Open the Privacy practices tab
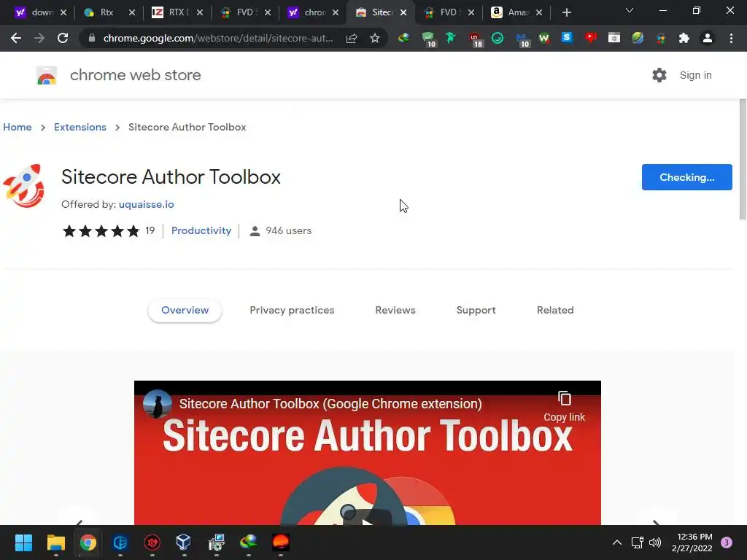Screen dimensions: 747x560 pyautogui.click(x=292, y=310)
